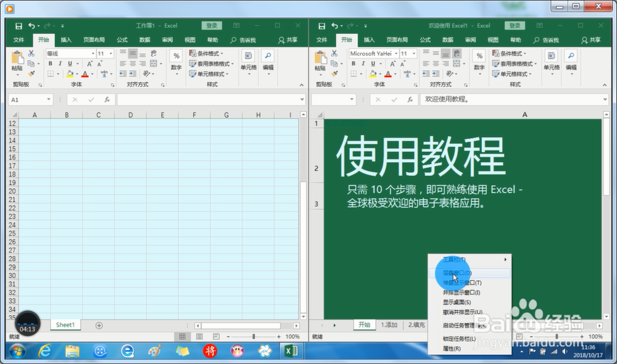Click the 告诉我 search box in 工作簿1

(x=243, y=40)
